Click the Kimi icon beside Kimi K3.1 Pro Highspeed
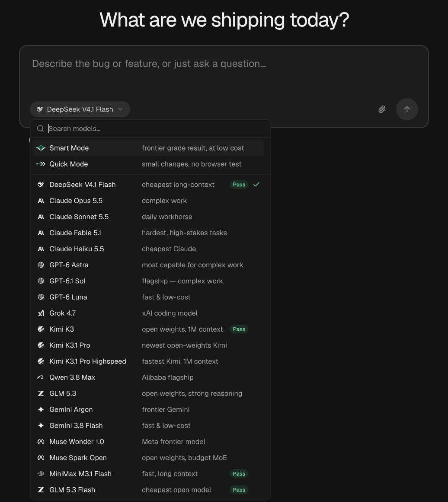This screenshot has width=448, height=502. [x=41, y=361]
